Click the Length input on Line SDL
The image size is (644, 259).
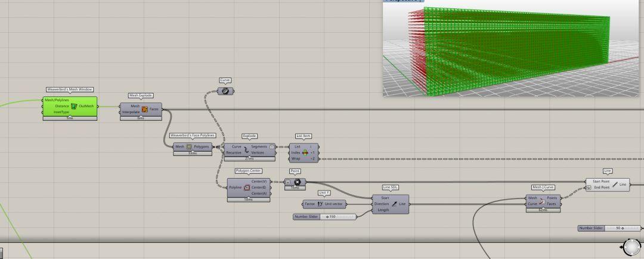383,210
